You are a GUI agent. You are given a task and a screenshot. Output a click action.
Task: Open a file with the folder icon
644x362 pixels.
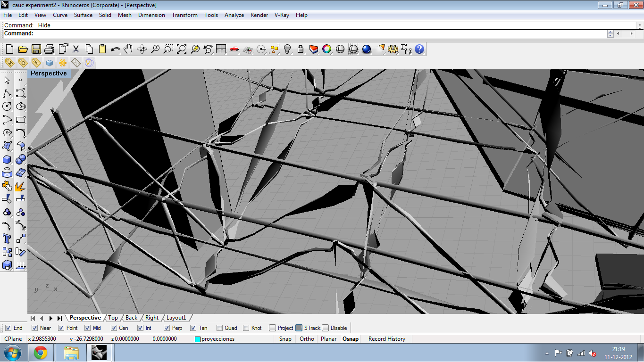(x=23, y=49)
